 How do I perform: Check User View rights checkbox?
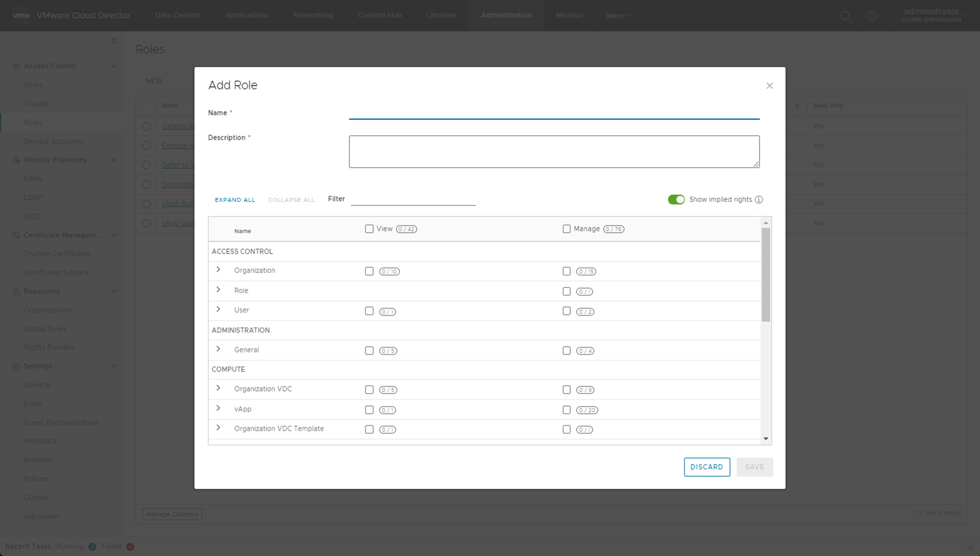pos(369,311)
